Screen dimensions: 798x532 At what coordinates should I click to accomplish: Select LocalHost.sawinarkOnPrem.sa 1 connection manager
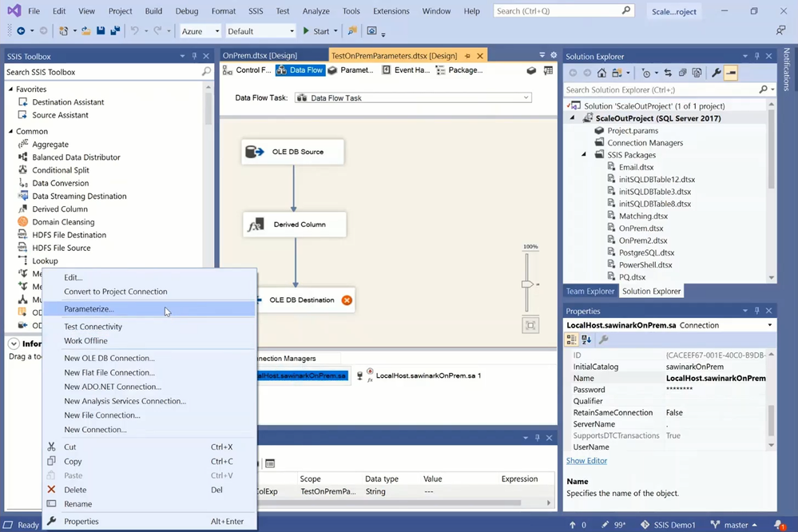coord(419,375)
